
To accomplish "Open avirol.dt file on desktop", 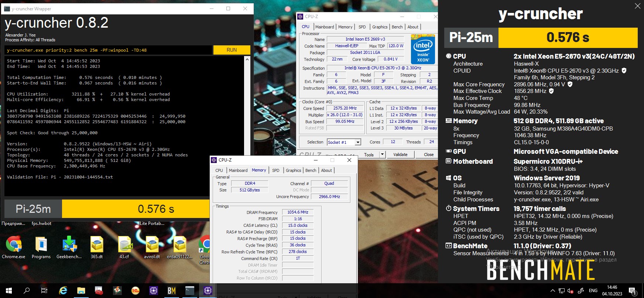I will click(x=152, y=247).
